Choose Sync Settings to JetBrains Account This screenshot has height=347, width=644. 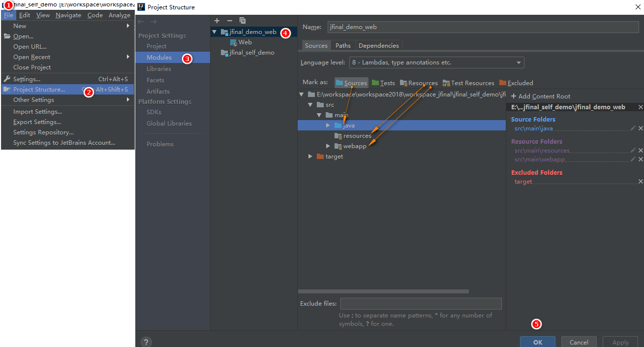pyautogui.click(x=68, y=143)
